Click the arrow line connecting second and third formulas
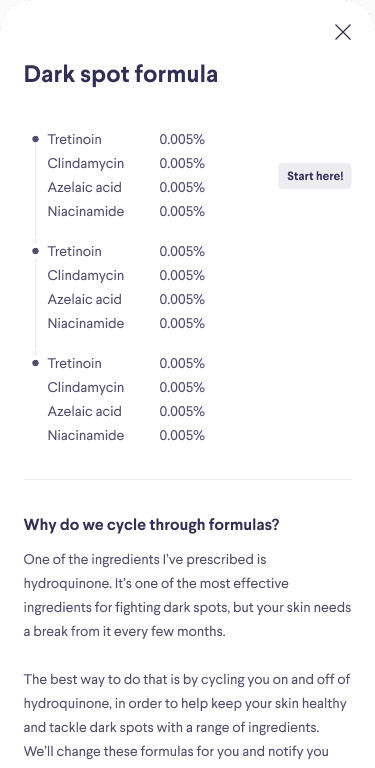The height and width of the screenshot is (768, 375). pyautogui.click(x=35, y=307)
